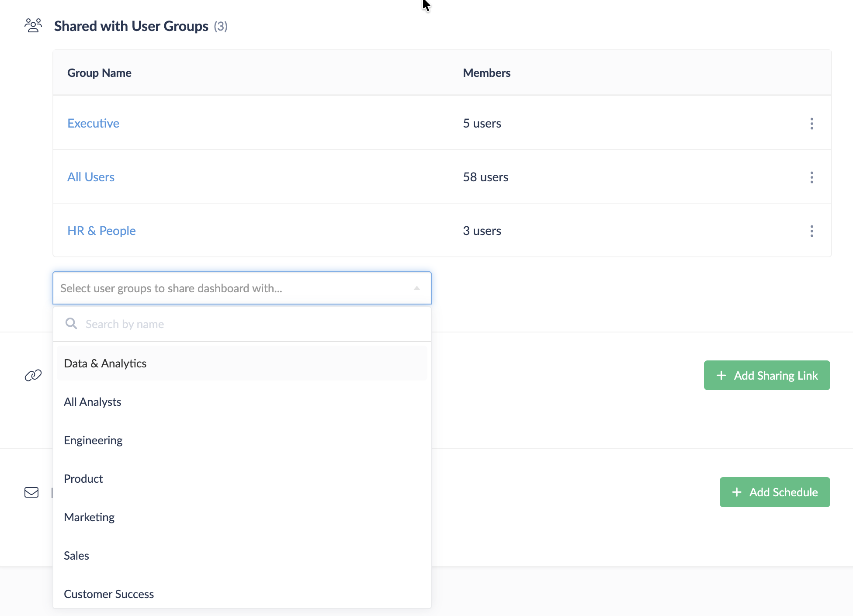Select Customer Success from the group list
Viewport: 853px width, 616px height.
click(x=109, y=594)
